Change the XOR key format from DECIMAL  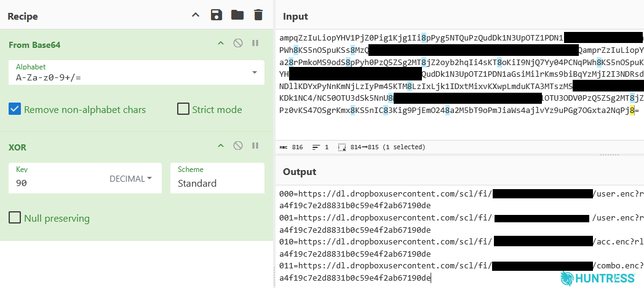click(131, 179)
